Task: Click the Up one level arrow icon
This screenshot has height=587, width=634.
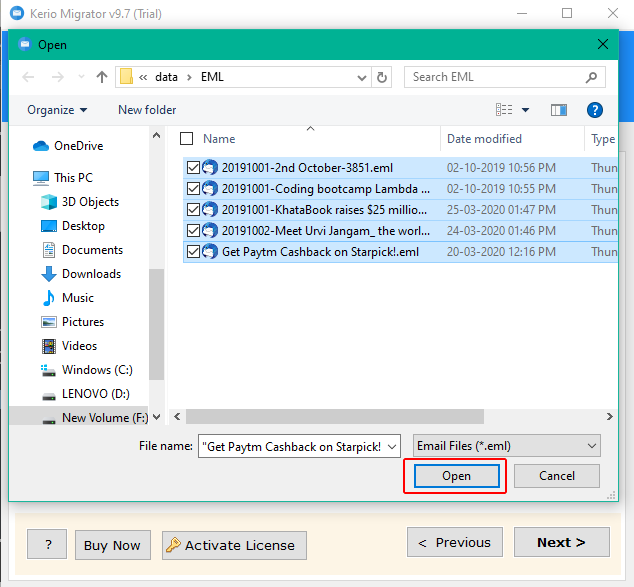Action: (102, 77)
